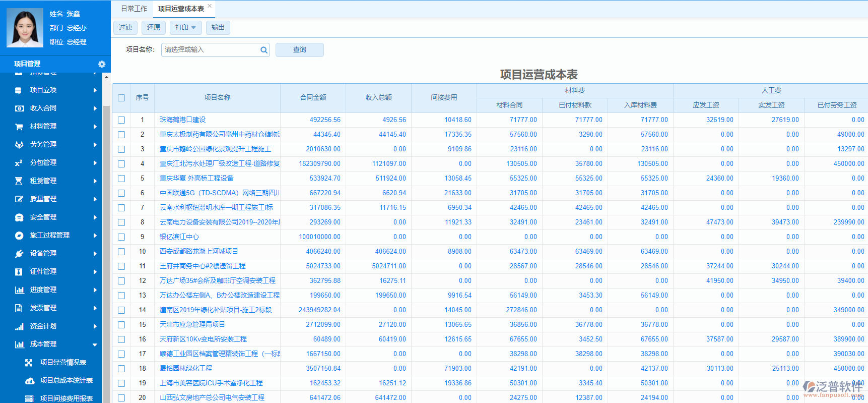Click the search magnifier in 项目名称 field

point(263,50)
